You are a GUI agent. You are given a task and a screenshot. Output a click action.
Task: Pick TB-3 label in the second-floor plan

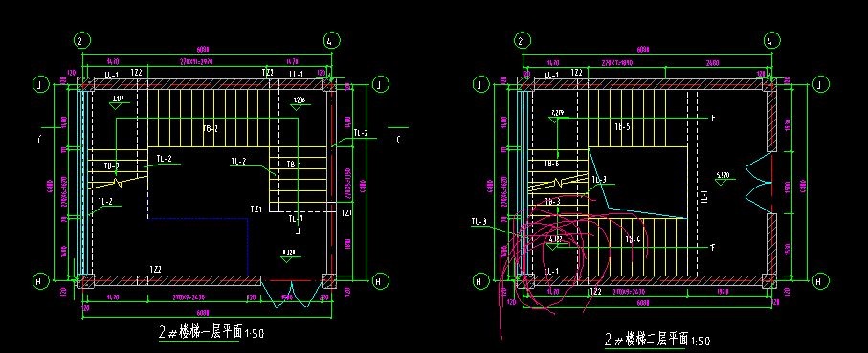552,202
